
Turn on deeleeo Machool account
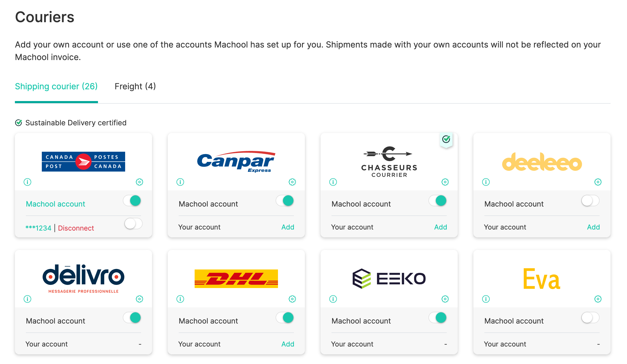point(590,201)
